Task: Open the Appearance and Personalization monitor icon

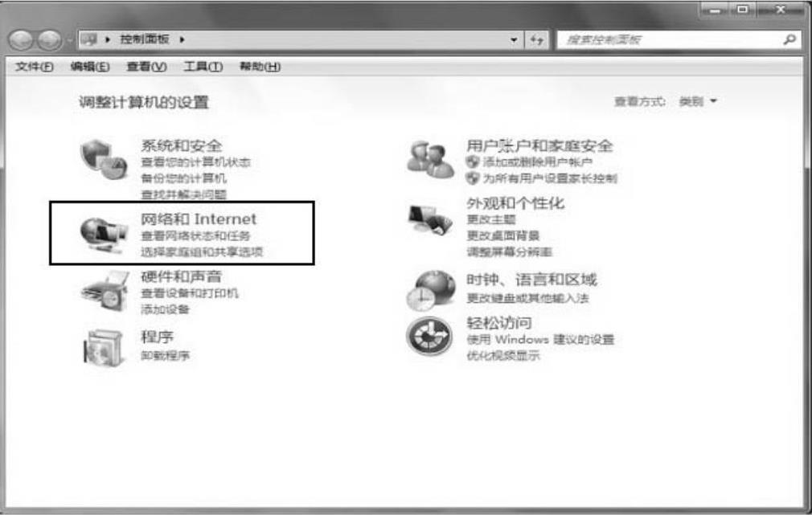Action: click(x=430, y=220)
